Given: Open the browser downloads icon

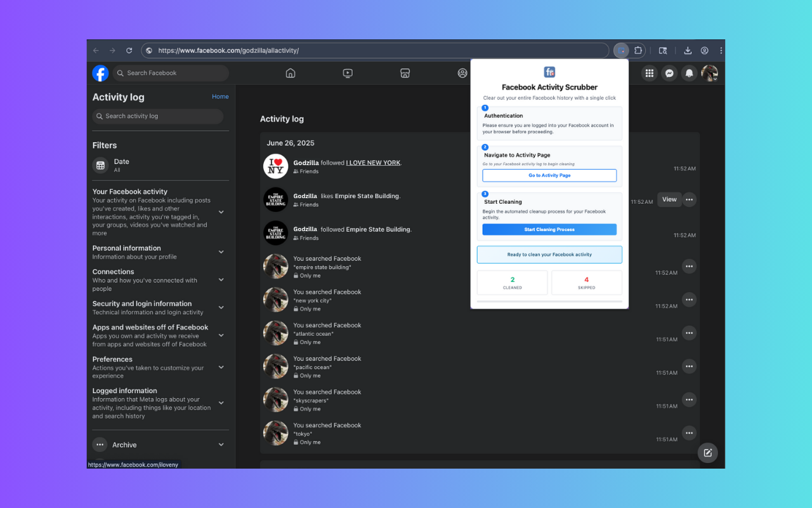Looking at the screenshot, I should 688,50.
